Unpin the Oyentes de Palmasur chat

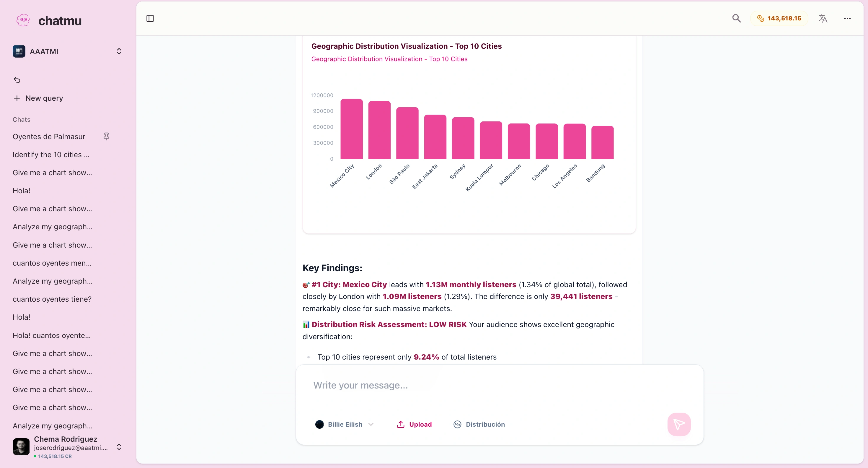point(106,136)
